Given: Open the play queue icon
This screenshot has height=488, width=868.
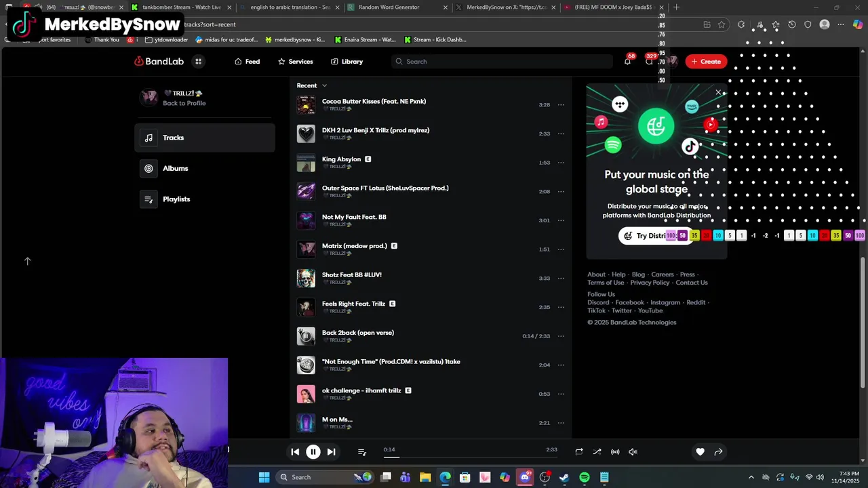Looking at the screenshot, I should [x=361, y=452].
